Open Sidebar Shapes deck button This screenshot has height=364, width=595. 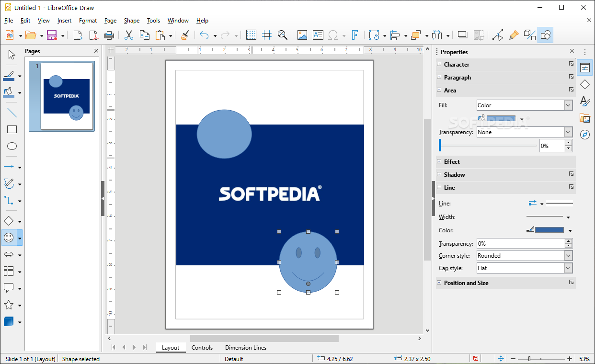[585, 84]
